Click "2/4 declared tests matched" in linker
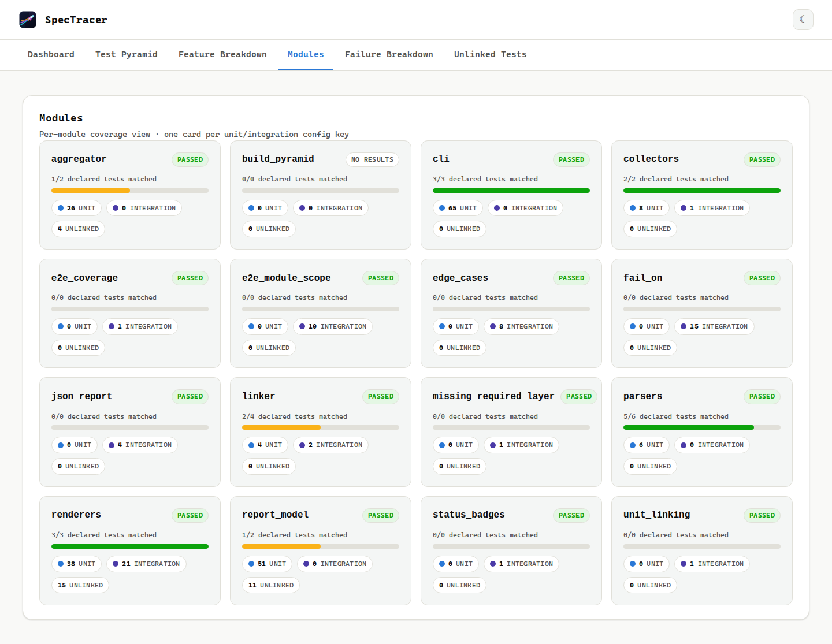This screenshot has height=644, width=832. point(295,416)
